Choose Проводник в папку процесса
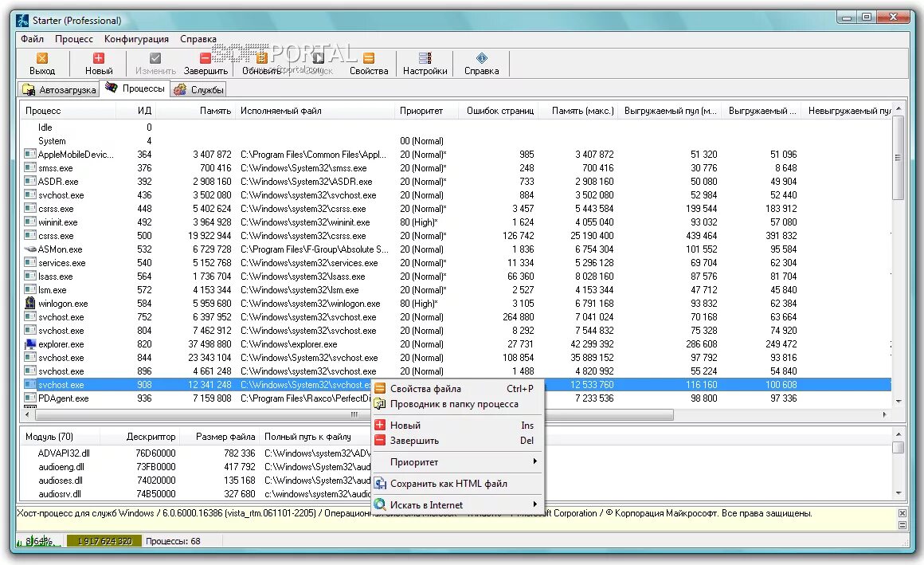Image resolution: width=924 pixels, height=565 pixels. click(x=457, y=404)
